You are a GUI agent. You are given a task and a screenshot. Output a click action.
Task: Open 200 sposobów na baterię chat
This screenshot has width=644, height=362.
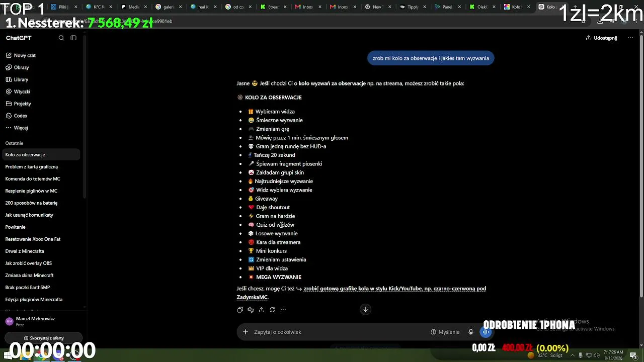(41, 203)
